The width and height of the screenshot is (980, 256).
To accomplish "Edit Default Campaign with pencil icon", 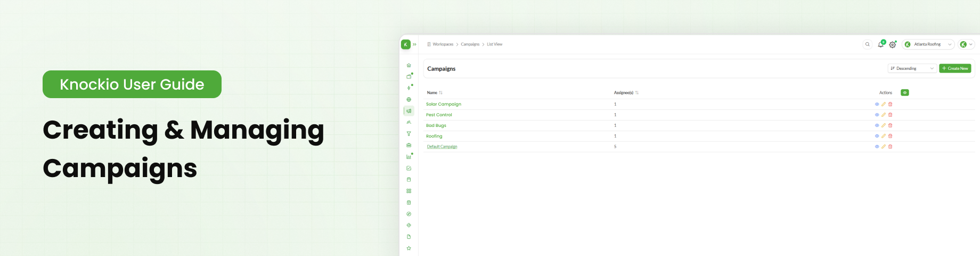I will (884, 147).
